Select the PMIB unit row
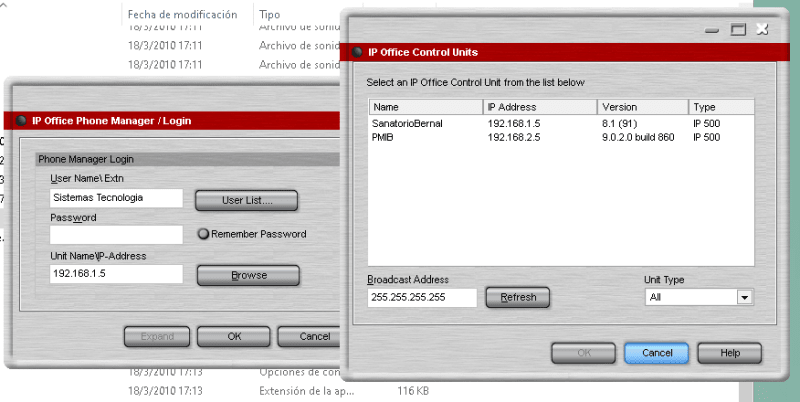800x402 pixels. tap(561, 137)
